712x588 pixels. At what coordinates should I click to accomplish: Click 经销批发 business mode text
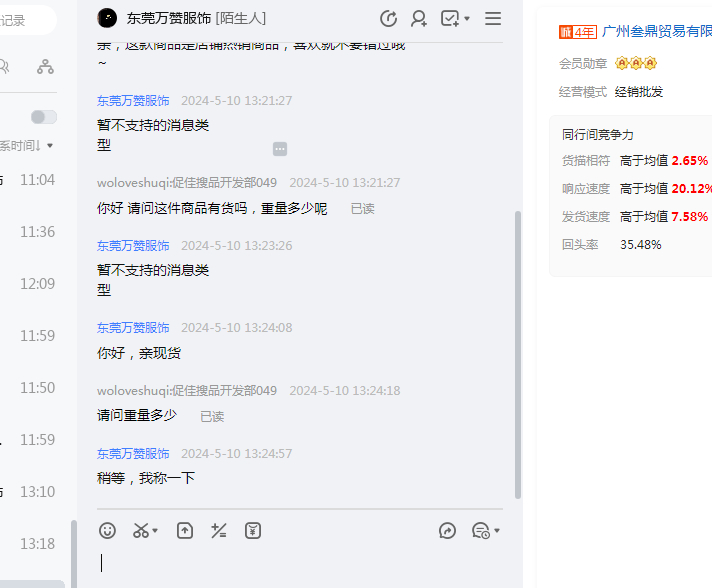[x=639, y=92]
